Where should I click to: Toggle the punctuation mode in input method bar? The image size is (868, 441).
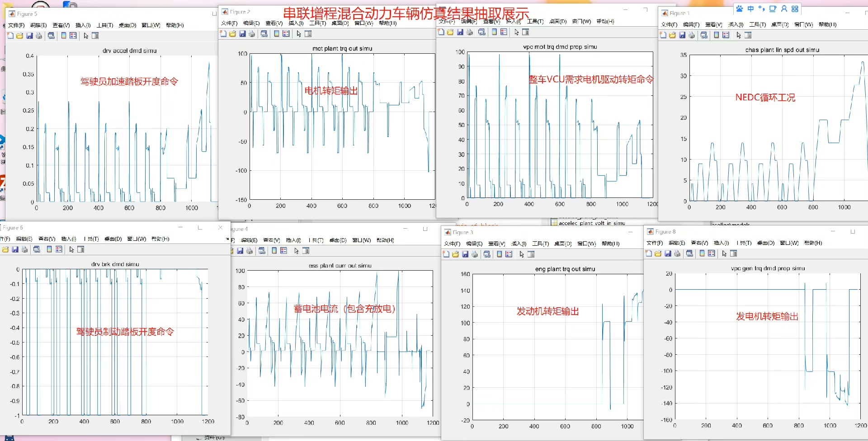click(x=761, y=9)
